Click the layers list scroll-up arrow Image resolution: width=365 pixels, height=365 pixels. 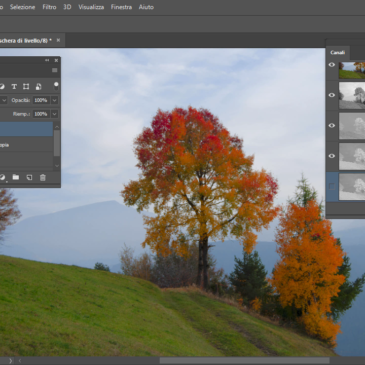pyautogui.click(x=57, y=127)
